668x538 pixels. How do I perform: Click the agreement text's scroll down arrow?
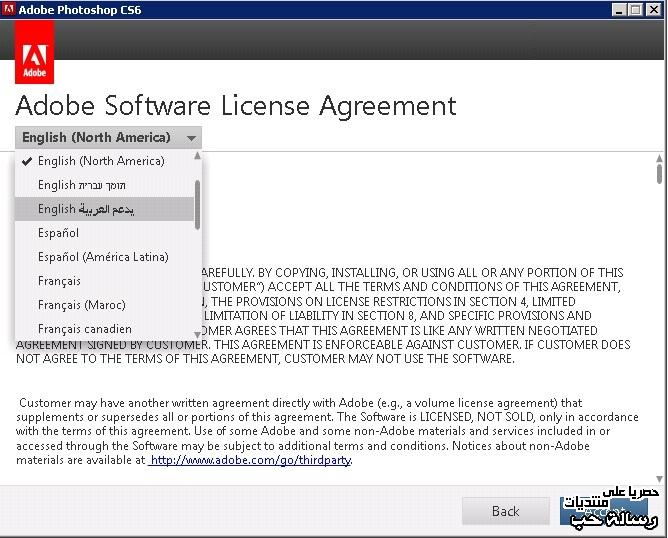(659, 479)
